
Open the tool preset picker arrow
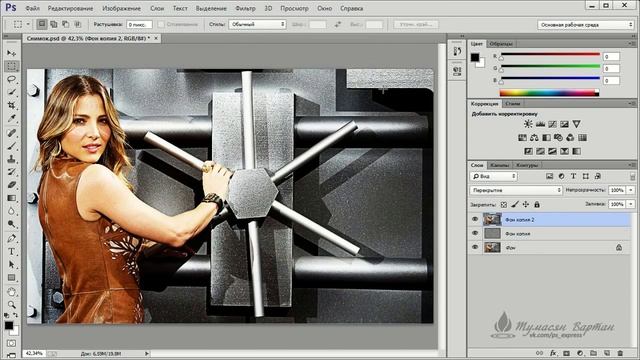28,24
